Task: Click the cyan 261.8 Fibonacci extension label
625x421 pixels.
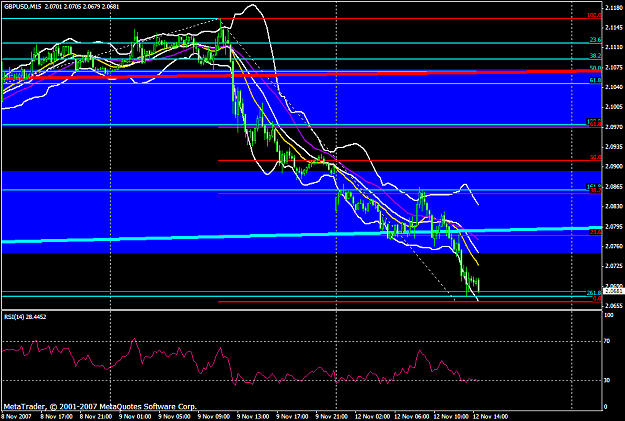Action: tap(594, 293)
